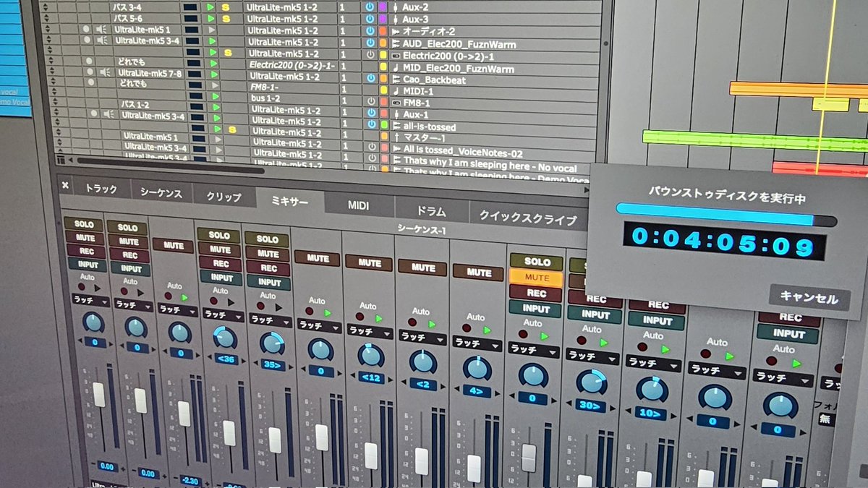Open ラッチ automation dropdown on 10> strip
Screen dimensions: 868x488
pos(652,363)
